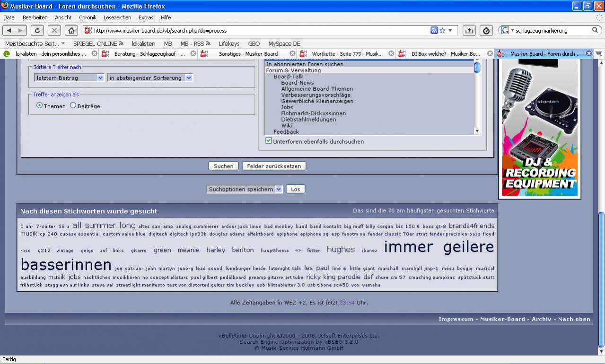605x364 pixels.
Task: Open the Datei menu
Action: tap(9, 17)
